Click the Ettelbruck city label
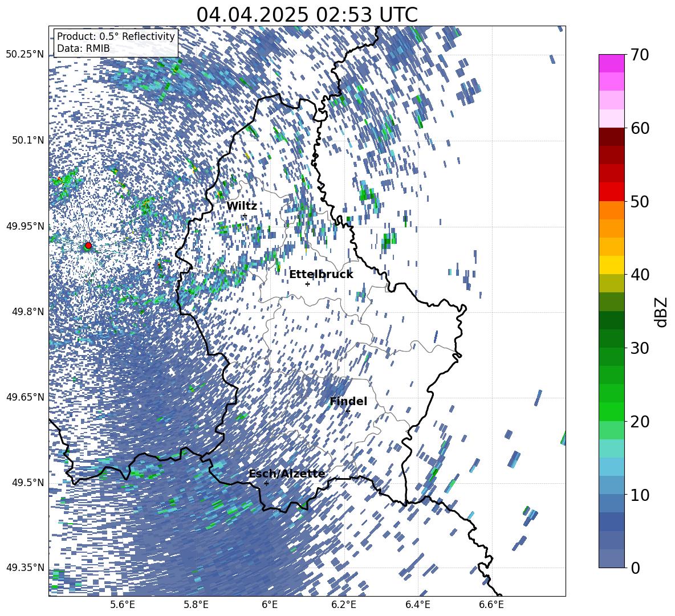675x616 pixels. coord(321,275)
